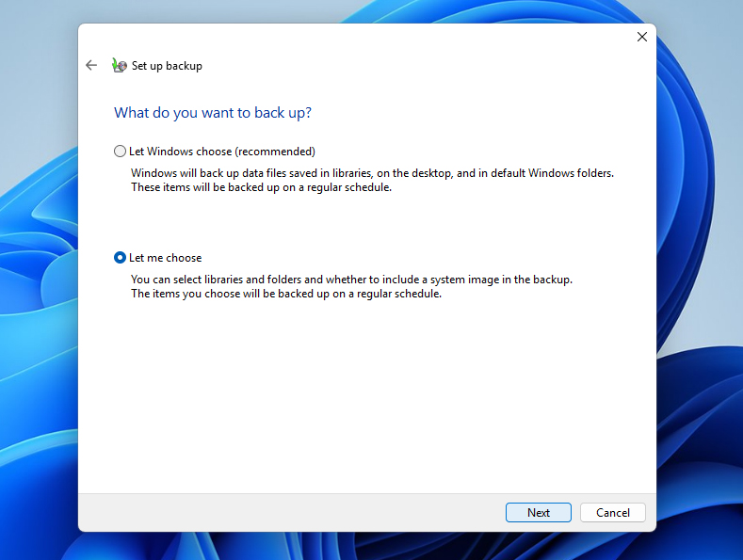Go back using the arrow icon

point(91,65)
